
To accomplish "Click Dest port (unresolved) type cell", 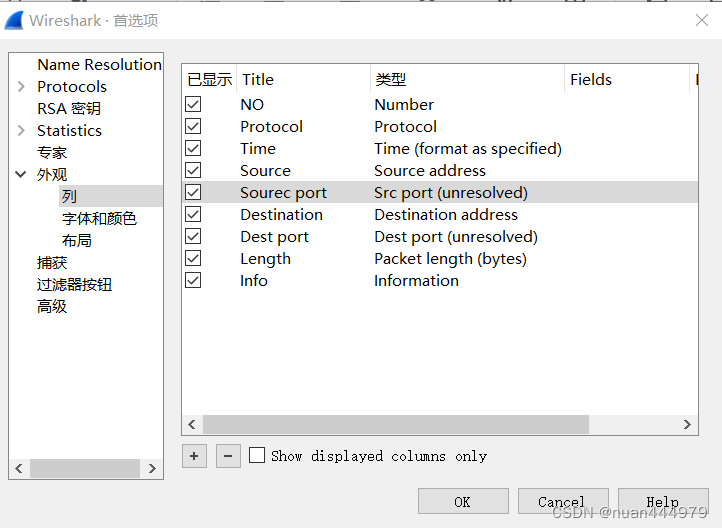I will tap(456, 237).
